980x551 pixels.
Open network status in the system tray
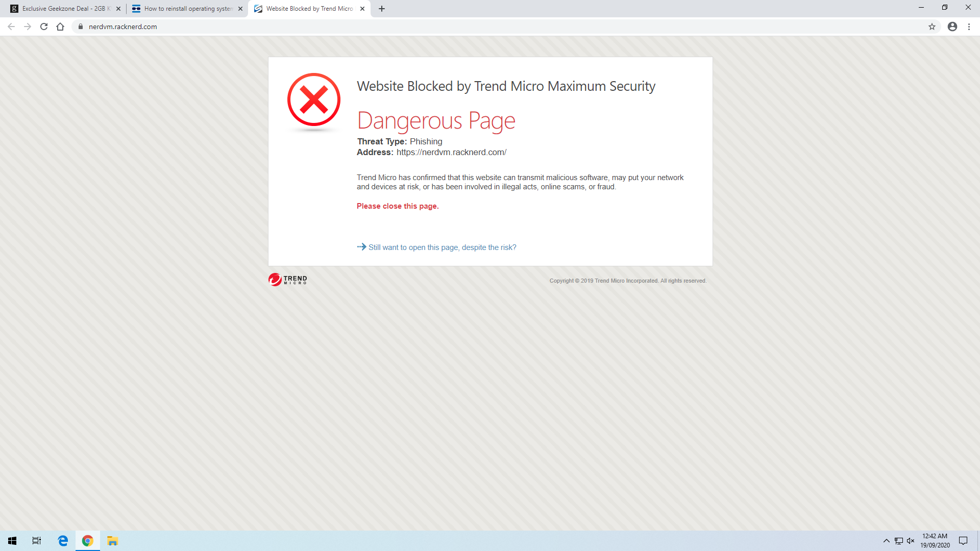899,541
